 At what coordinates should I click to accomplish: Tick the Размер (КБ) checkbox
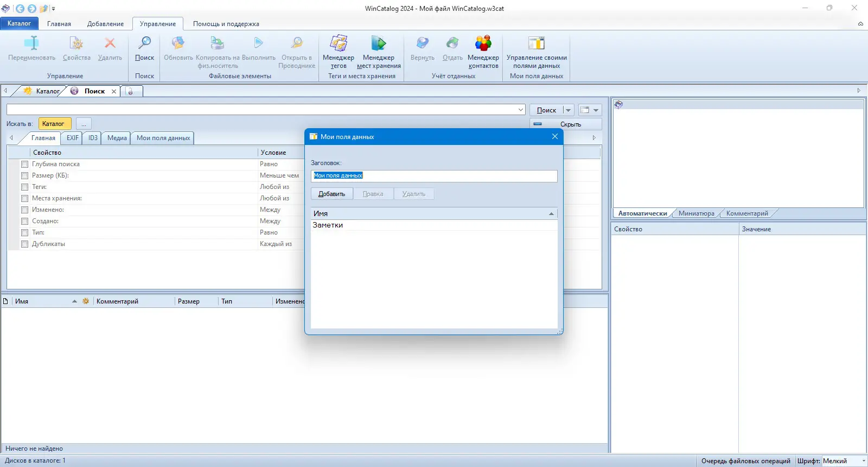click(24, 175)
